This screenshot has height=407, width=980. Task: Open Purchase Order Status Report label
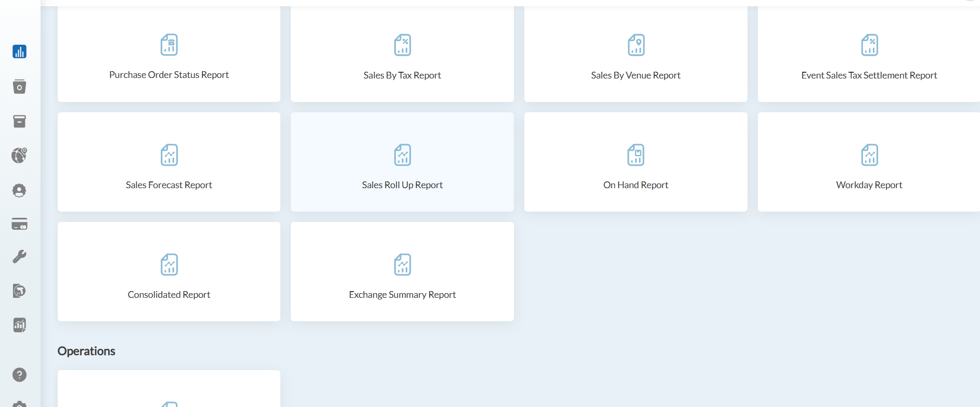coord(169,75)
